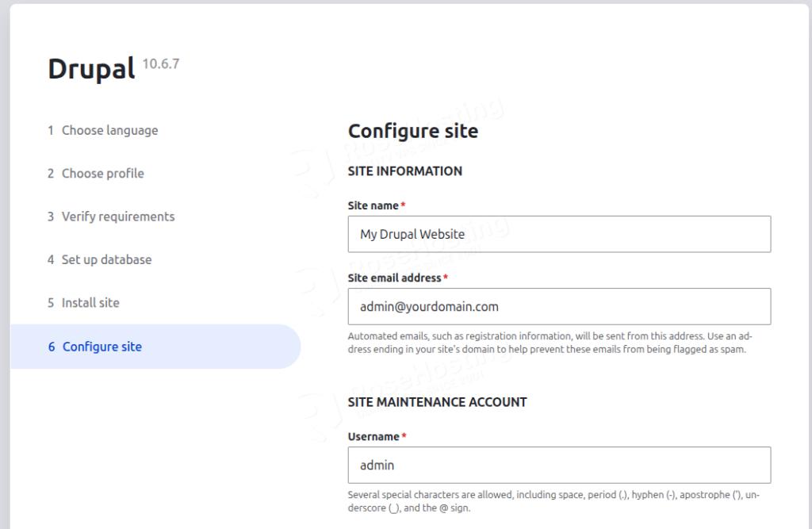This screenshot has height=529, width=812.
Task: Click the Configure site page heading
Action: [x=412, y=131]
